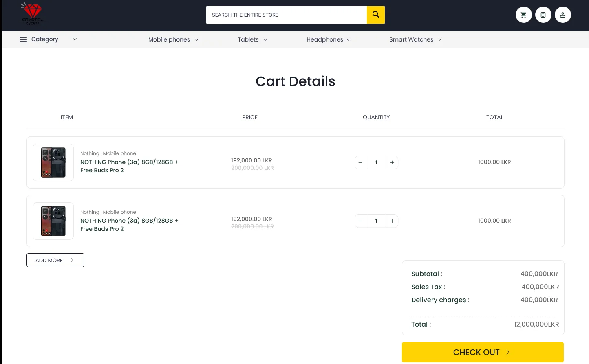Click the ADD MORE button label
Viewport: 589px width, 364px height.
click(x=49, y=260)
